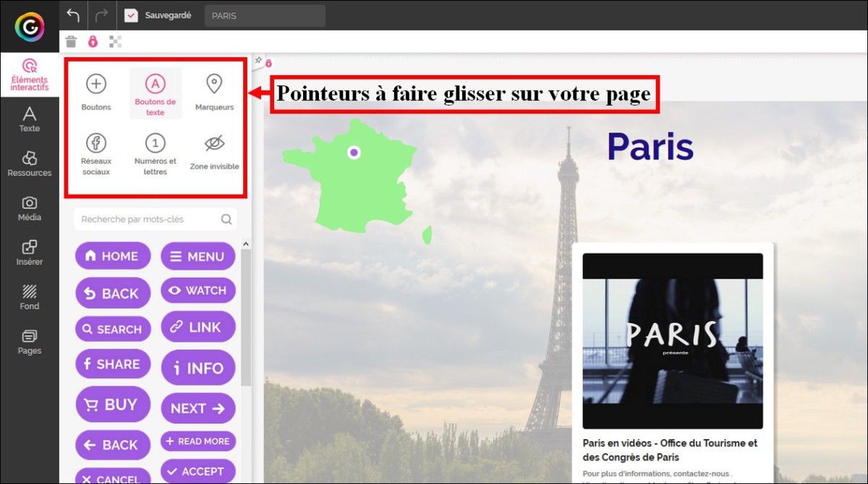Image resolution: width=868 pixels, height=484 pixels.
Task: Select the Marqueurs pointer category
Action: (x=214, y=92)
